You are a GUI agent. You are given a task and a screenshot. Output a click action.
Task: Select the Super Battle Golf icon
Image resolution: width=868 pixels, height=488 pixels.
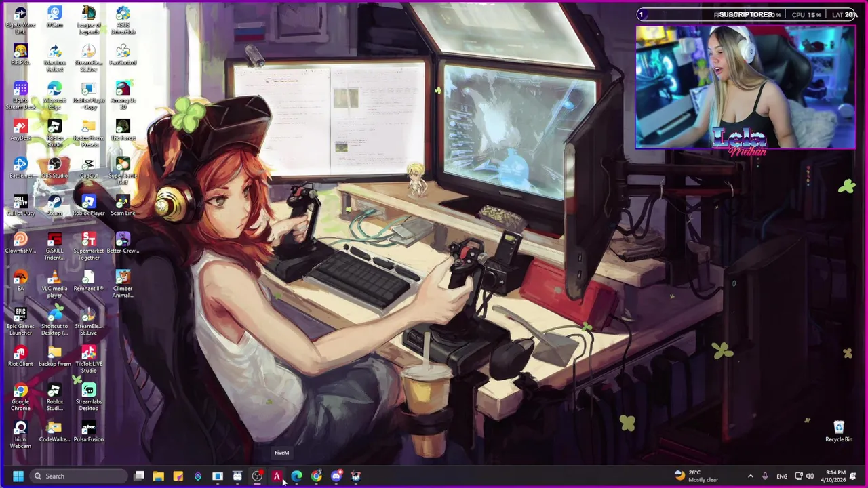pyautogui.click(x=123, y=171)
